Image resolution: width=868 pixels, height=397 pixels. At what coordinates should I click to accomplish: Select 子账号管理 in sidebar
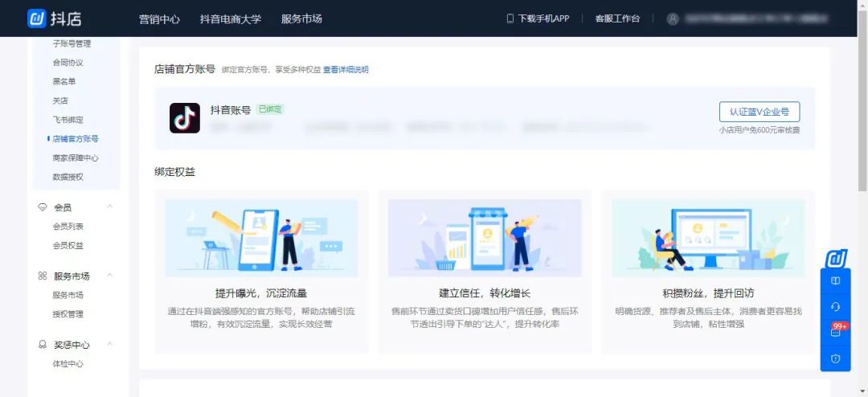tap(72, 43)
